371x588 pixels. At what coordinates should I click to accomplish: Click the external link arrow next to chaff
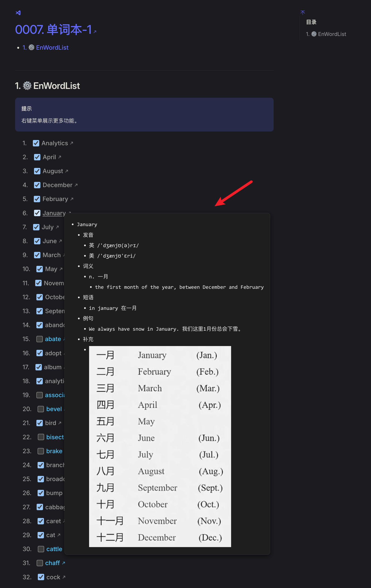pyautogui.click(x=64, y=563)
